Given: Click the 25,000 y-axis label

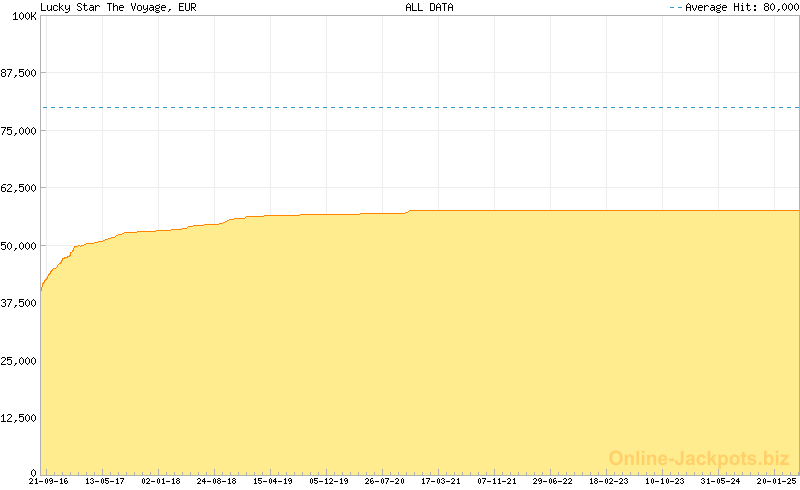Looking at the screenshot, I should click(x=19, y=361).
